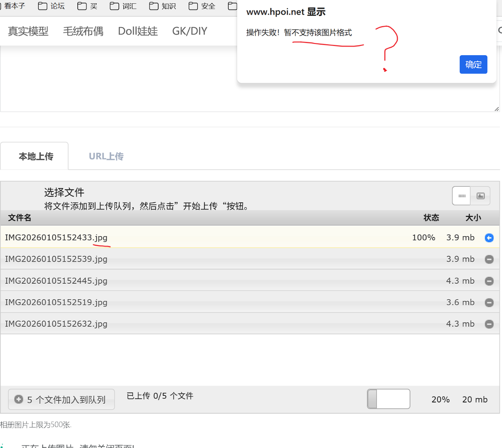Select file name IMG20260105152539.jpg
The image size is (502, 448).
pyautogui.click(x=56, y=259)
